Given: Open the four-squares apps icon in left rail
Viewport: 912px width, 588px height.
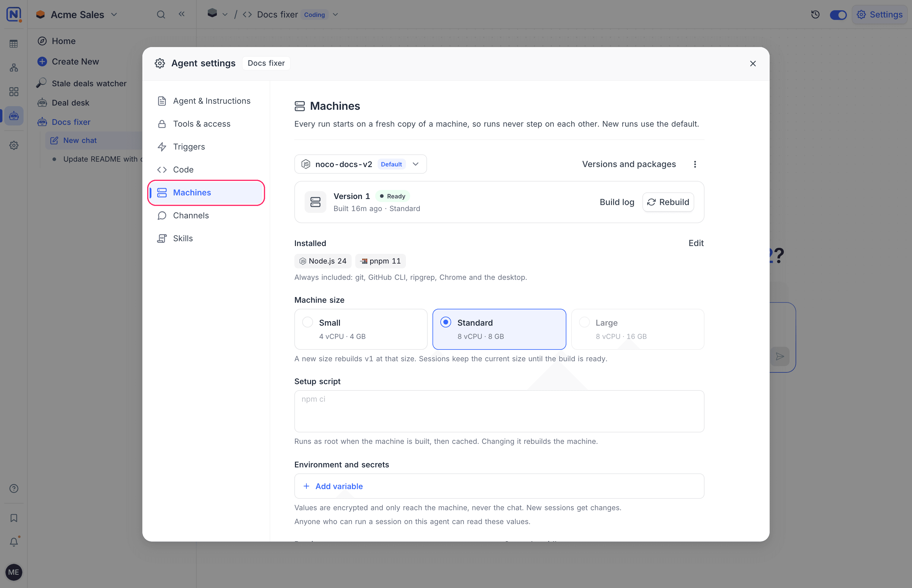Looking at the screenshot, I should tap(14, 92).
